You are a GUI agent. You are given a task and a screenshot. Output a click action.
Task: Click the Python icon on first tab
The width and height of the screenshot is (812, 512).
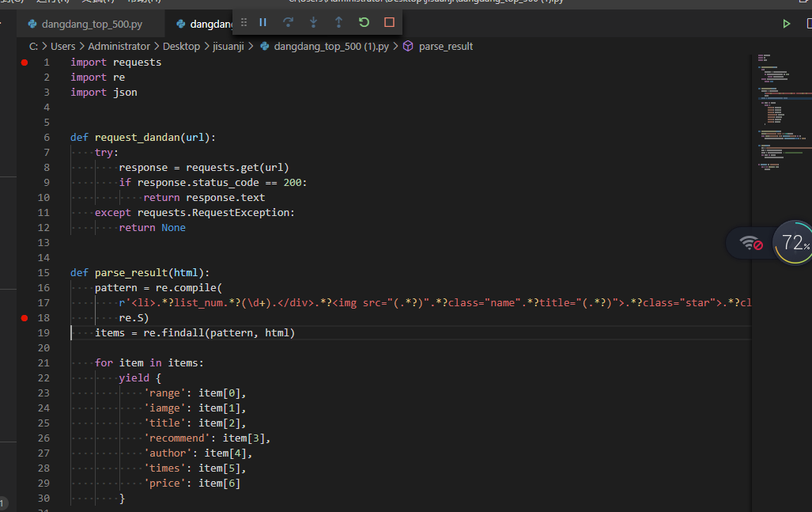[x=32, y=24]
